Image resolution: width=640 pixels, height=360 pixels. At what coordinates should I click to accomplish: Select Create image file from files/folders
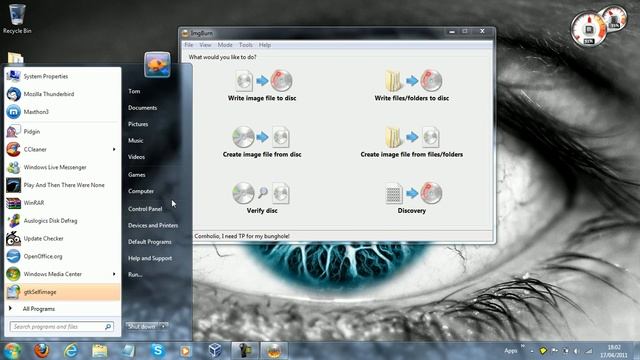coord(411,142)
